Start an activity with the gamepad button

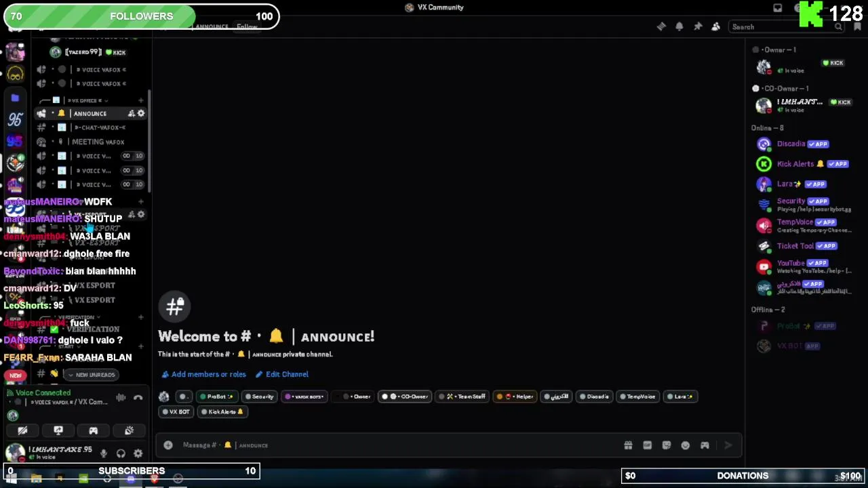pyautogui.click(x=94, y=430)
